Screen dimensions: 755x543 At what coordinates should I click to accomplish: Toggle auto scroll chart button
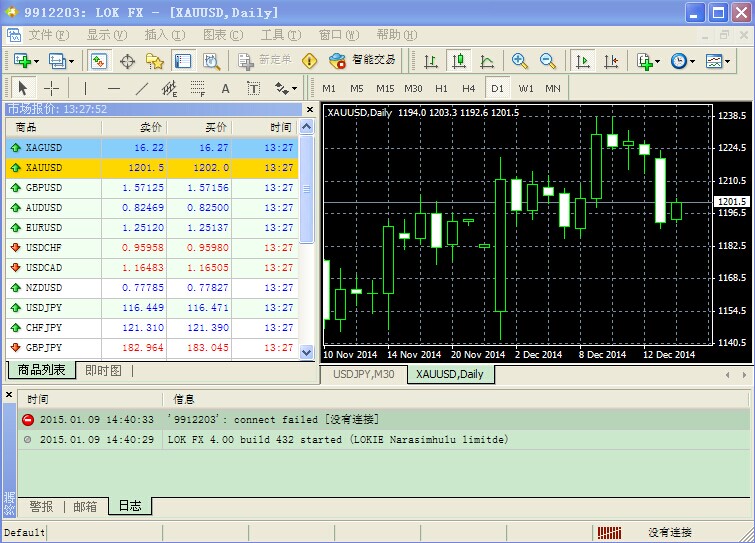[x=583, y=61]
